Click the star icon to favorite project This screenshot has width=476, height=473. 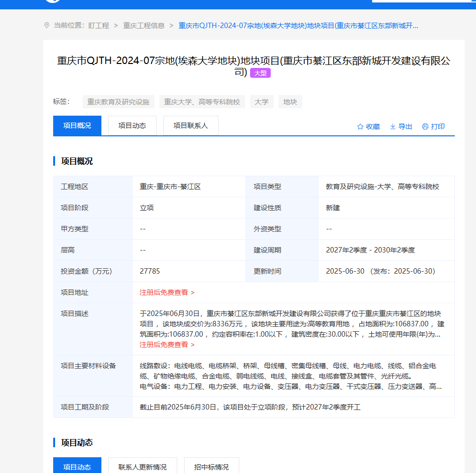coord(360,126)
